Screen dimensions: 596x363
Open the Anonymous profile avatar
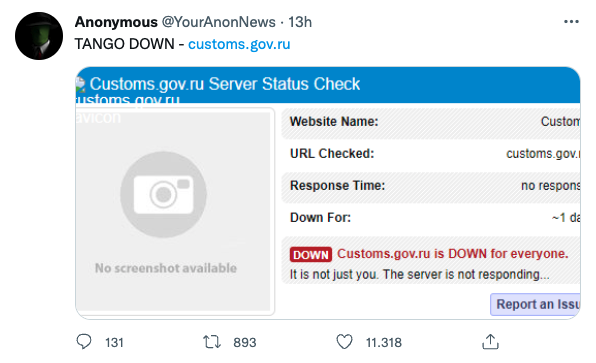(39, 36)
